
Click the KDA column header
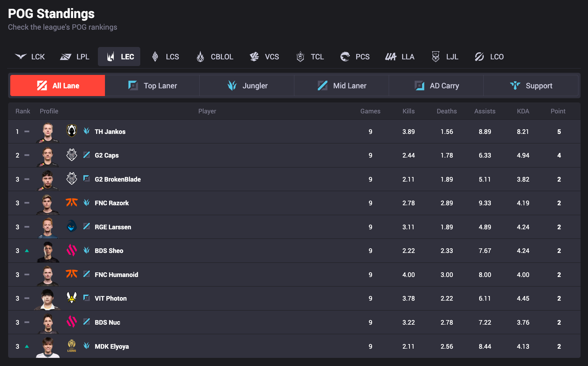(523, 111)
